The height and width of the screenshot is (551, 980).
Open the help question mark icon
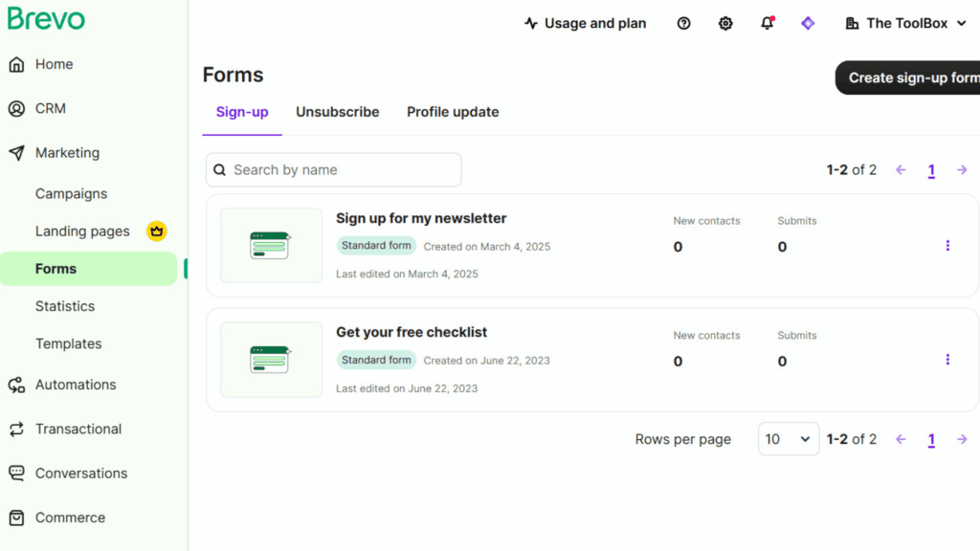point(683,24)
